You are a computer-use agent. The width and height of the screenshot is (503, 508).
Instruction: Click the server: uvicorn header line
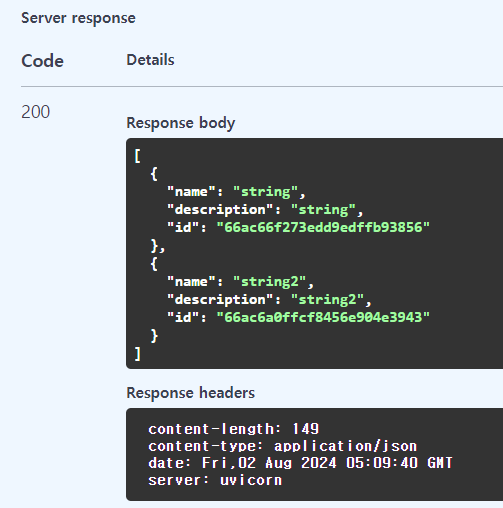215,480
